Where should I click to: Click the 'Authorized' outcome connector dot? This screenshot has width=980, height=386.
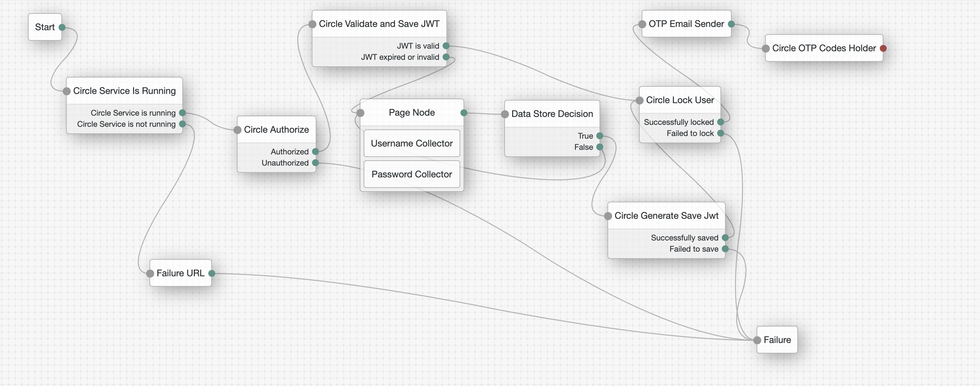pos(315,152)
